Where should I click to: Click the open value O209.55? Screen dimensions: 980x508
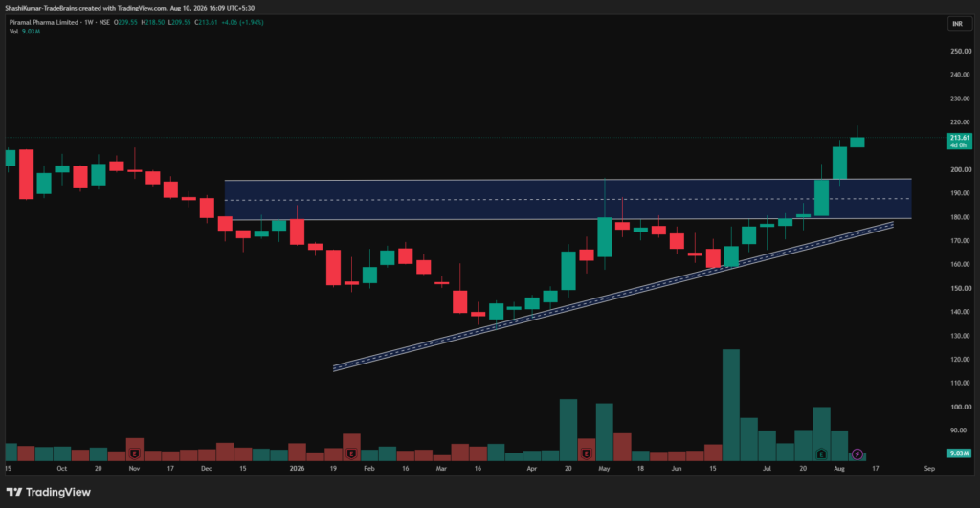125,23
